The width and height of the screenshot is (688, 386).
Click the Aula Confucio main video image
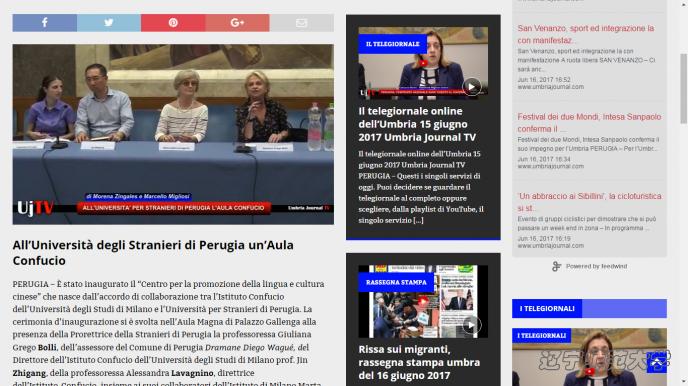point(173,134)
